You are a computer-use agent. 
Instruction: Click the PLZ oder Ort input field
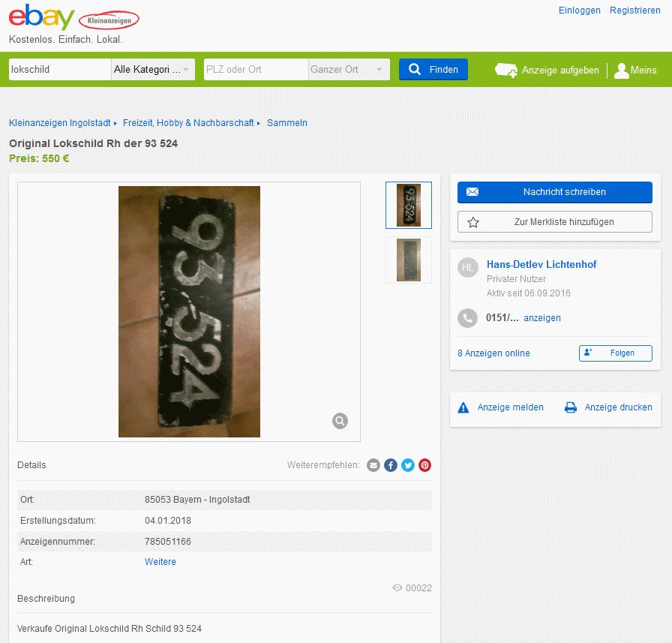click(256, 70)
